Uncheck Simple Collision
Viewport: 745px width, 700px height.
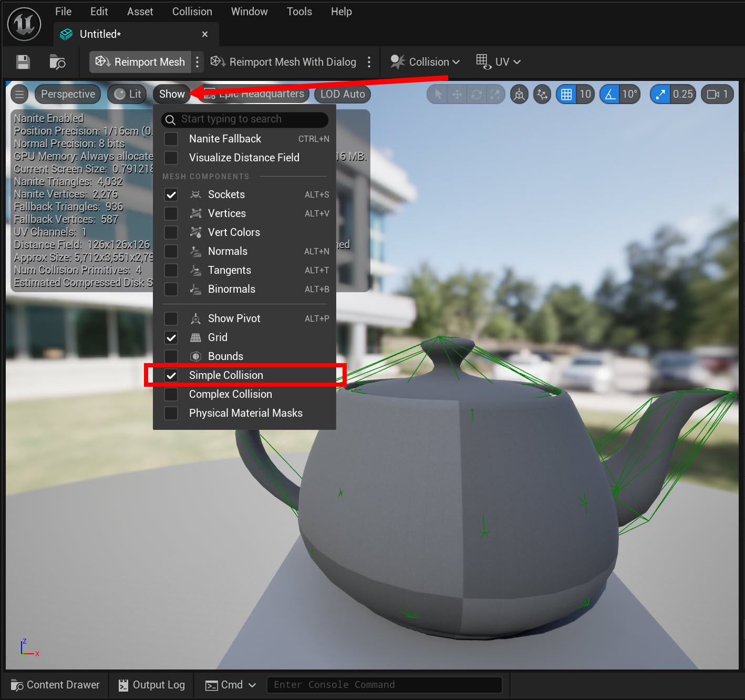(171, 375)
